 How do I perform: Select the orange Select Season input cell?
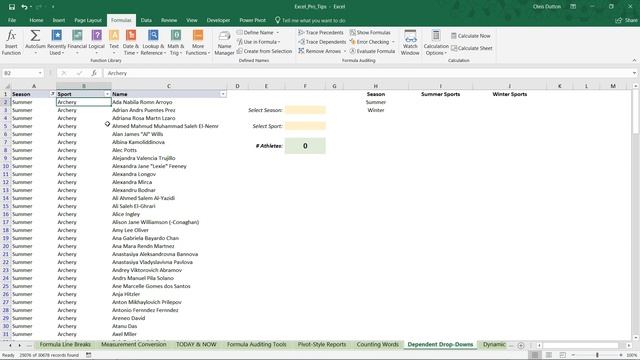coord(305,110)
